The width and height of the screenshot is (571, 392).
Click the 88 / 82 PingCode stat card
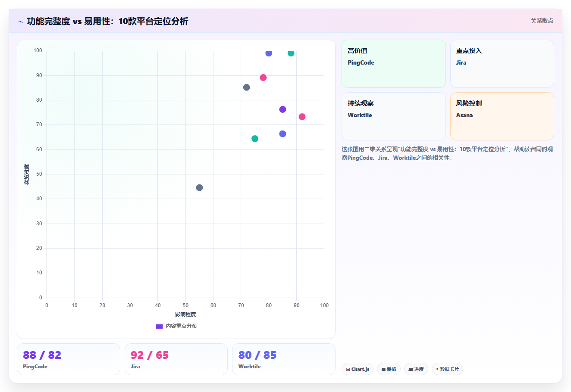pyautogui.click(x=69, y=359)
